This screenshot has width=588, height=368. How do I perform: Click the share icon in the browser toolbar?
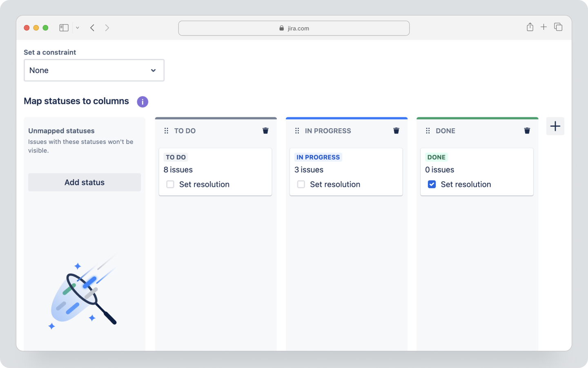tap(530, 27)
